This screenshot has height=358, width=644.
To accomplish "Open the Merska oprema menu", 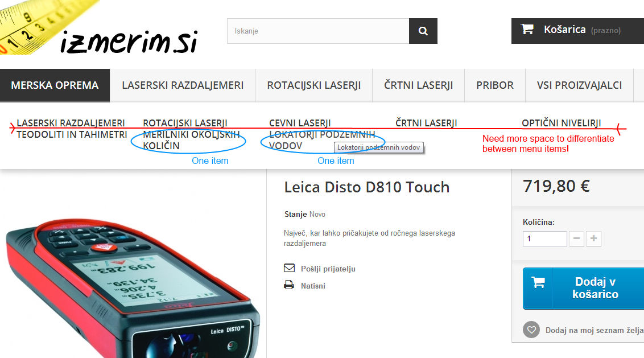I will click(x=55, y=85).
